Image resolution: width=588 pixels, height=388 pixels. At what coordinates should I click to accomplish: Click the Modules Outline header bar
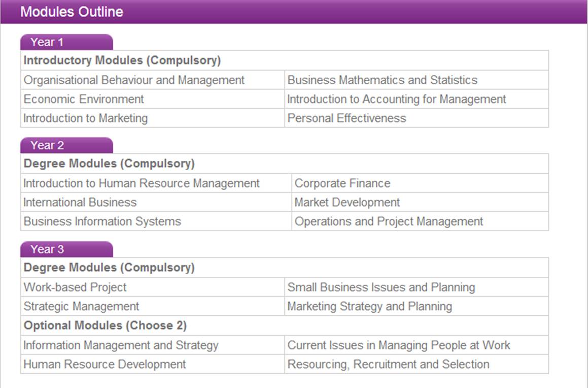click(x=72, y=12)
